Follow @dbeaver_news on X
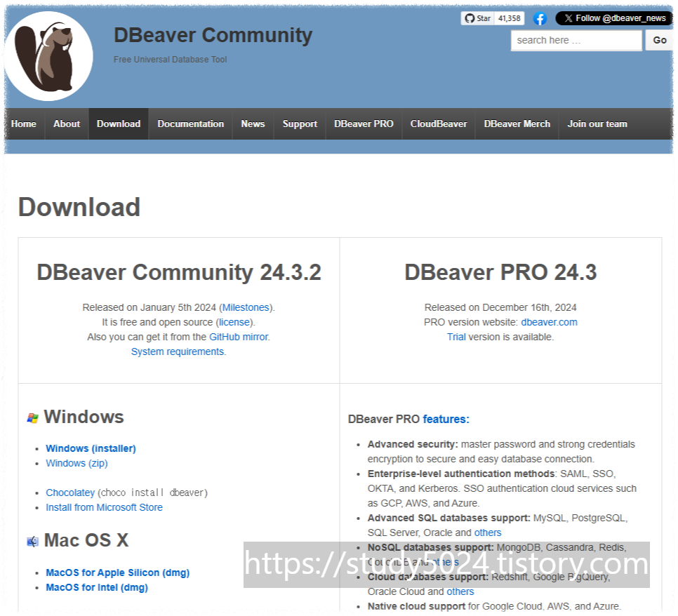Screen dimensions: 678x616 tap(614, 18)
